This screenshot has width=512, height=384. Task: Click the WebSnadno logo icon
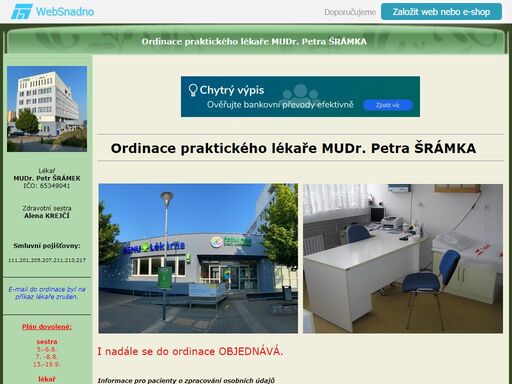click(22, 12)
